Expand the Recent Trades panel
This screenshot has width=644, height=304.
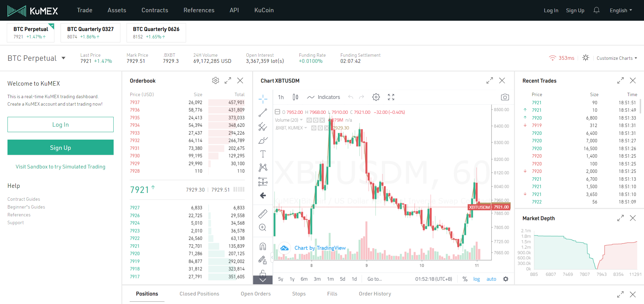[621, 81]
